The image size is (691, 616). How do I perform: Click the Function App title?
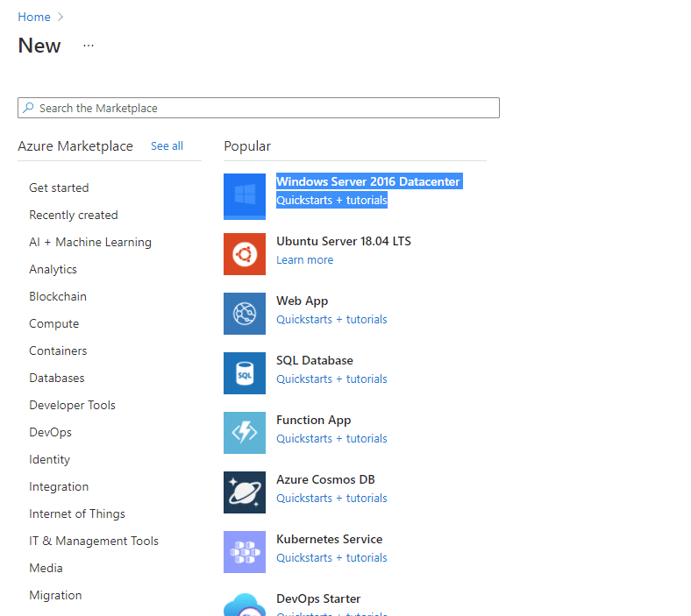pos(314,420)
